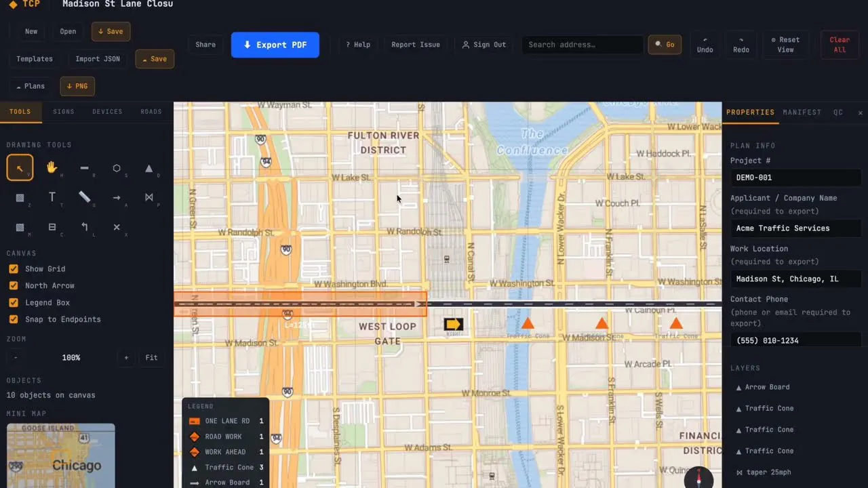Pick the triangle device tool (D)

coord(149,167)
